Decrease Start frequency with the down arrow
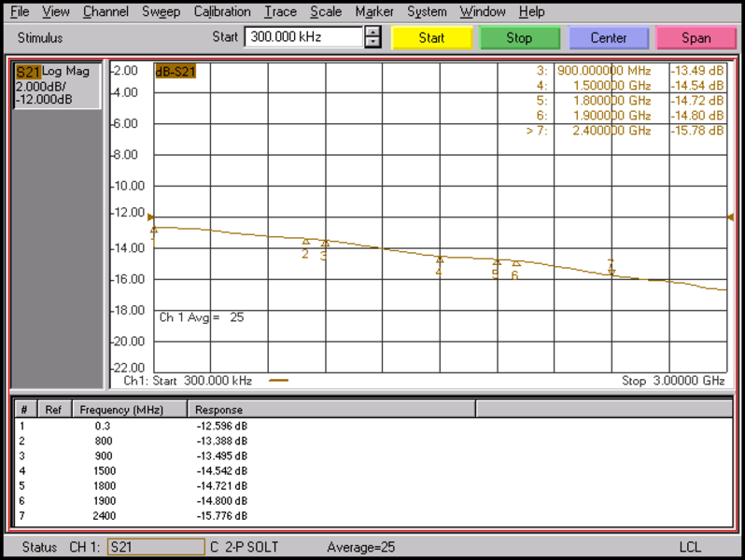 point(373,43)
